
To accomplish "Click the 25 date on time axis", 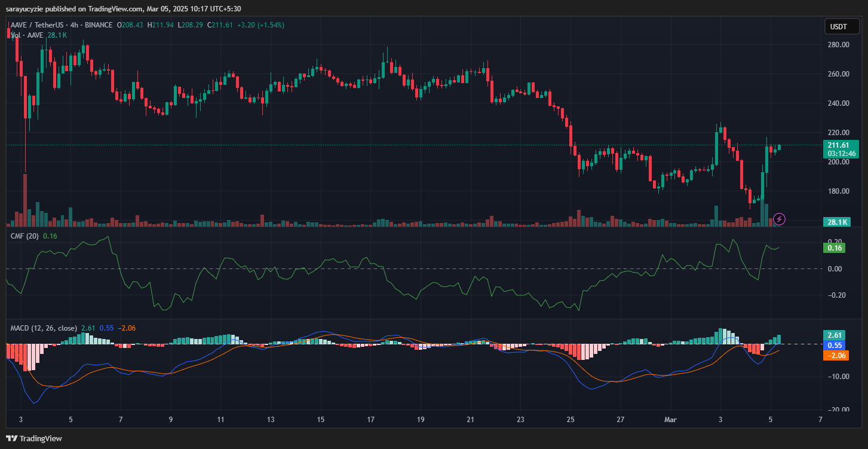I will pyautogui.click(x=571, y=419).
